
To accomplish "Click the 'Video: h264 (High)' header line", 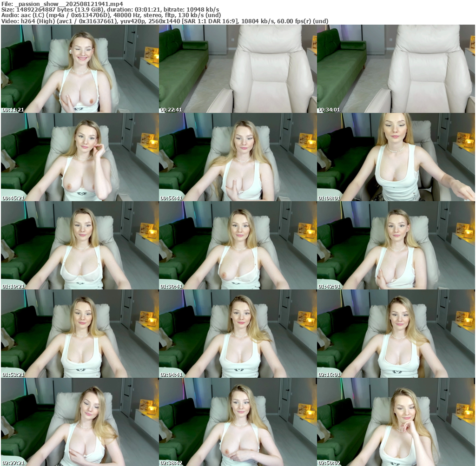I will click(x=165, y=21).
